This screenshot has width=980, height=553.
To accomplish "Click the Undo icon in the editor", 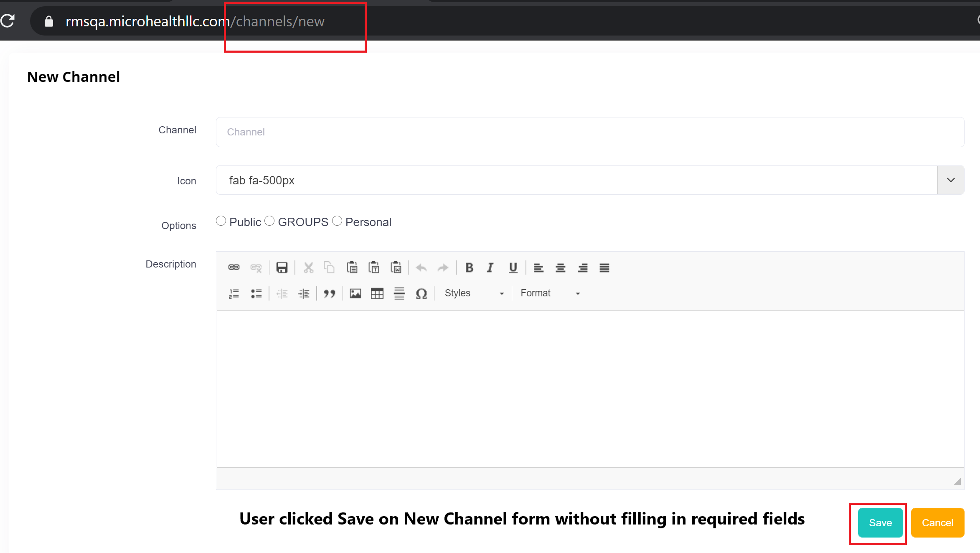I will (421, 268).
